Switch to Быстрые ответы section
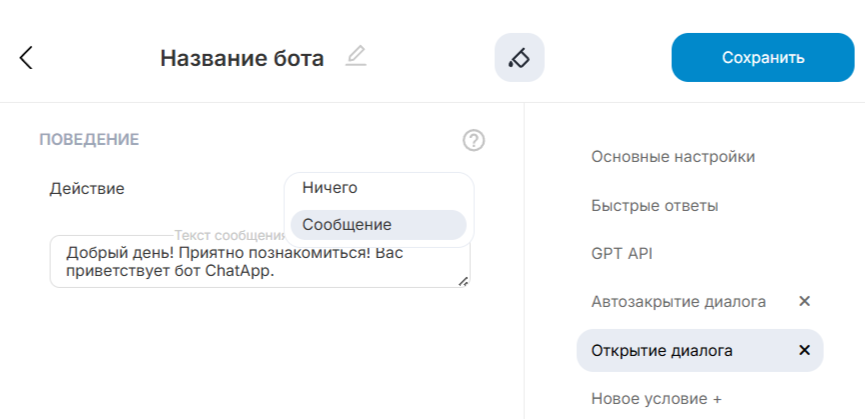Screen dimensions: 865x419 click(x=654, y=206)
